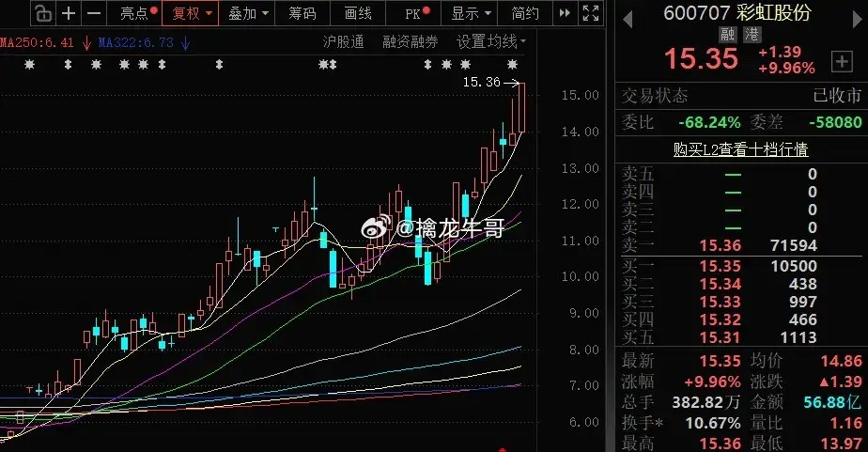Click the 15.36 high price marker on chart

(481, 83)
